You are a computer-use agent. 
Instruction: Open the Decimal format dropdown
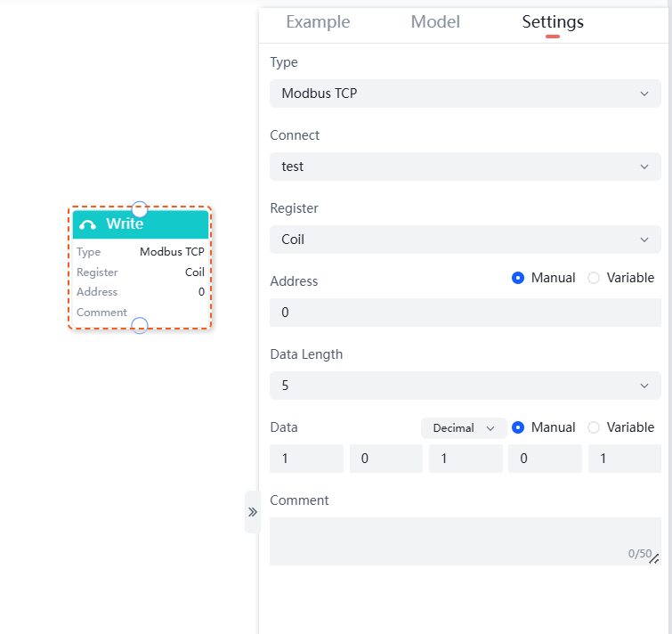click(x=463, y=428)
